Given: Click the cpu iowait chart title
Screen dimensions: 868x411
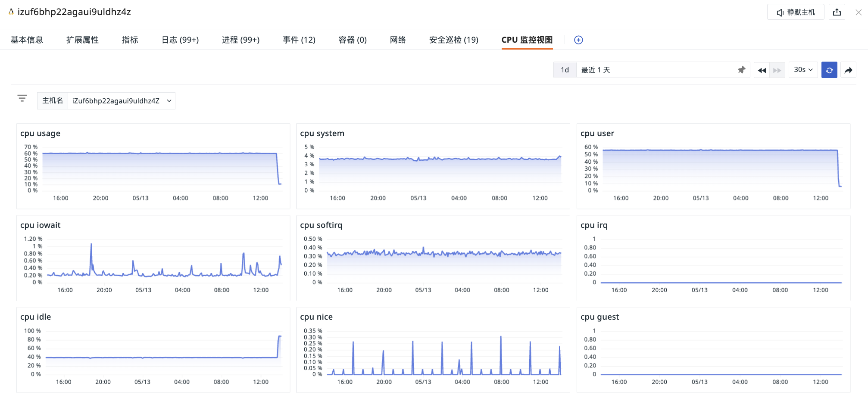Looking at the screenshot, I should [40, 225].
